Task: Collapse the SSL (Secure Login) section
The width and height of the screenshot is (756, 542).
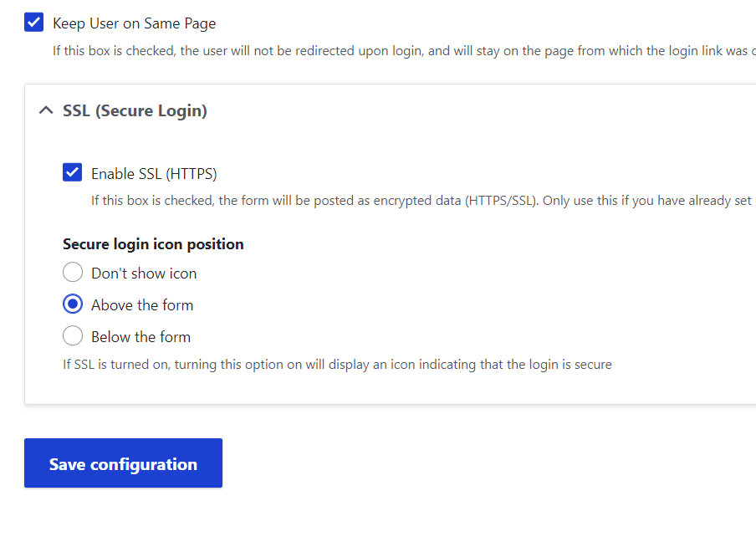Action: click(x=46, y=110)
